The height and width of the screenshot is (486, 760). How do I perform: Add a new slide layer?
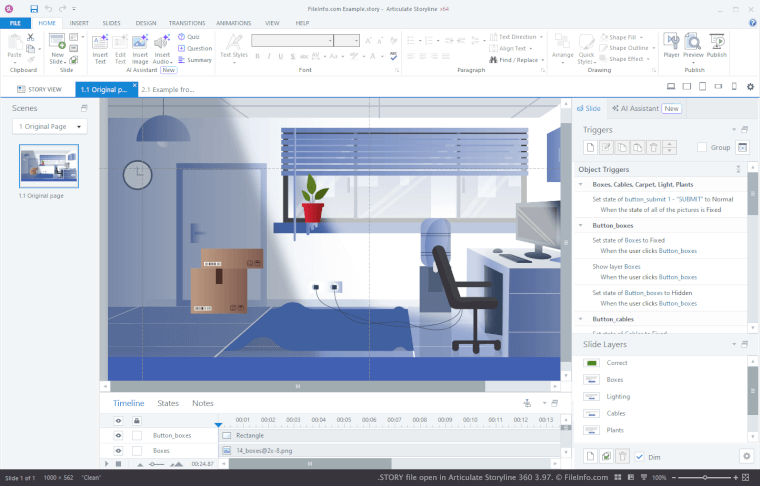pos(591,455)
